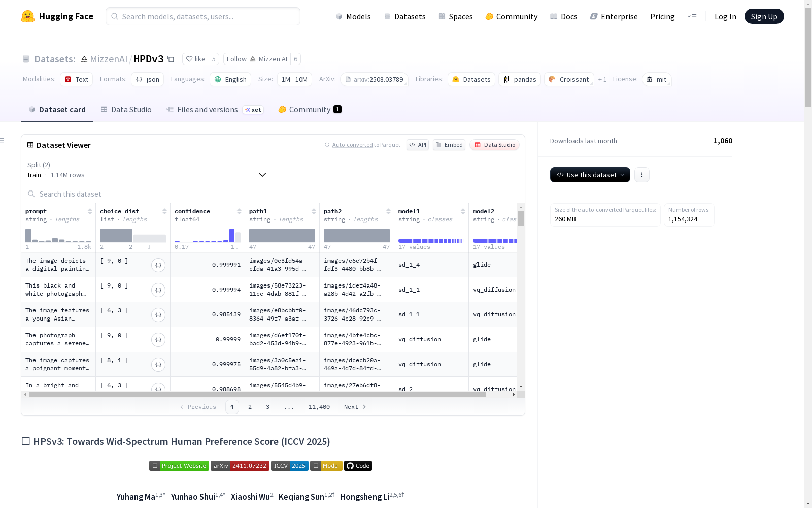Focus the Search this dataset field
812x508 pixels.
coord(273,194)
